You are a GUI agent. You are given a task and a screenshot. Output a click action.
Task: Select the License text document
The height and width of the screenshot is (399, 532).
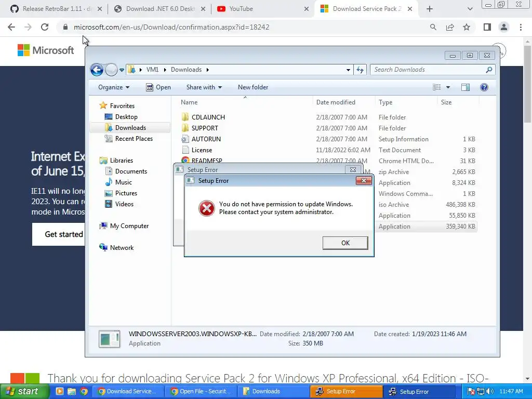(x=202, y=150)
